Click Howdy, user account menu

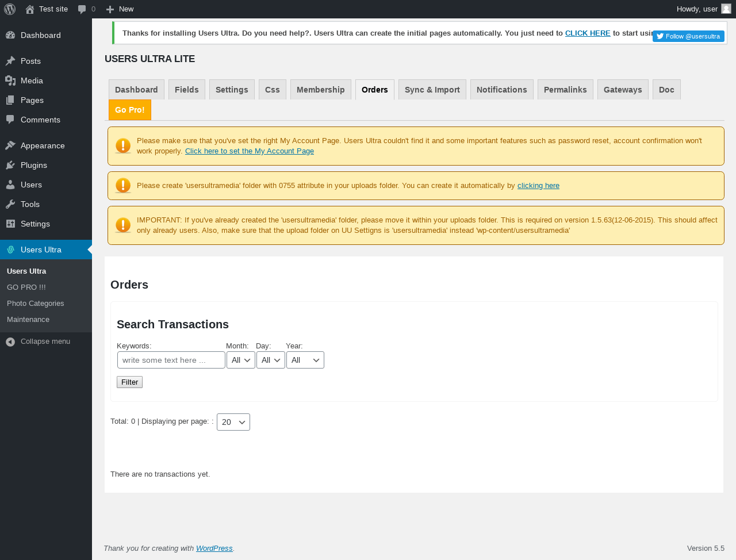(x=703, y=9)
